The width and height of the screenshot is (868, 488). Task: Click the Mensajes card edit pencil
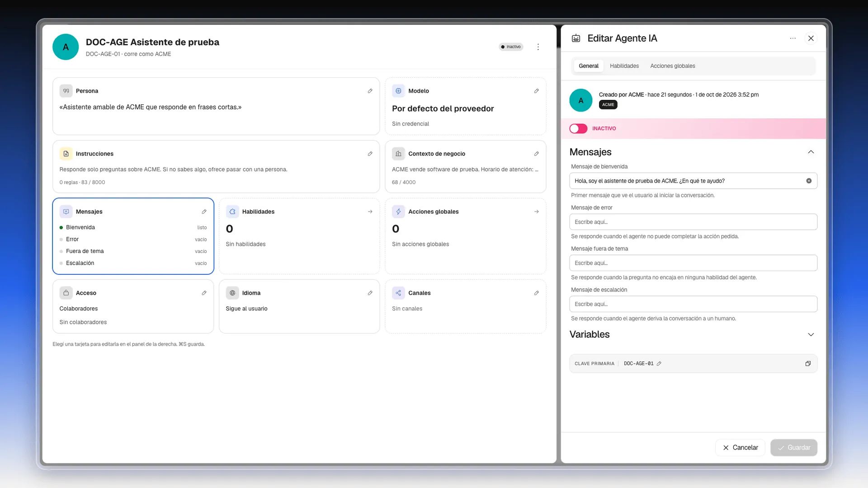204,211
